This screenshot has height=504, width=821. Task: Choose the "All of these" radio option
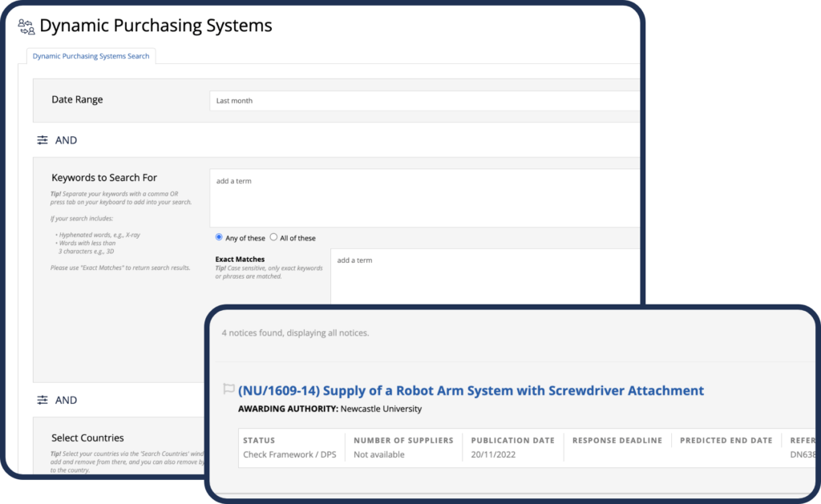coord(274,238)
